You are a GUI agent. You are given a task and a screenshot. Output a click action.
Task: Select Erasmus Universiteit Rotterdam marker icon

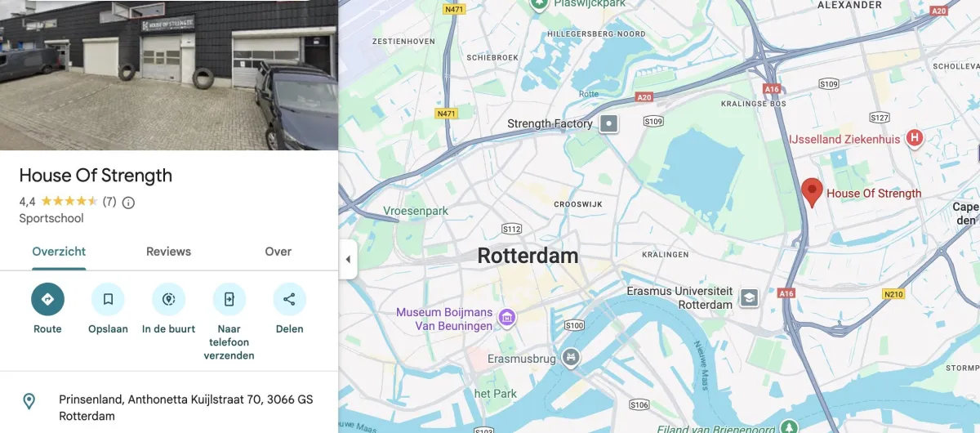(749, 297)
